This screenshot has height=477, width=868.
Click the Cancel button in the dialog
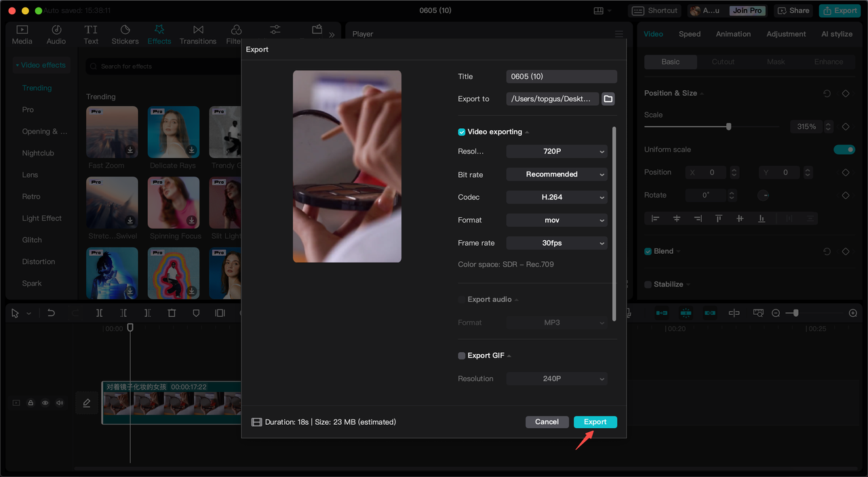[547, 422]
